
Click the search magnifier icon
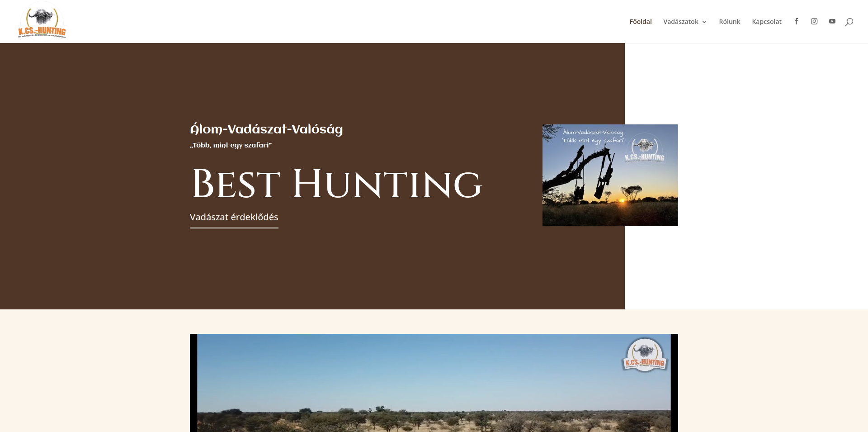pos(849,22)
